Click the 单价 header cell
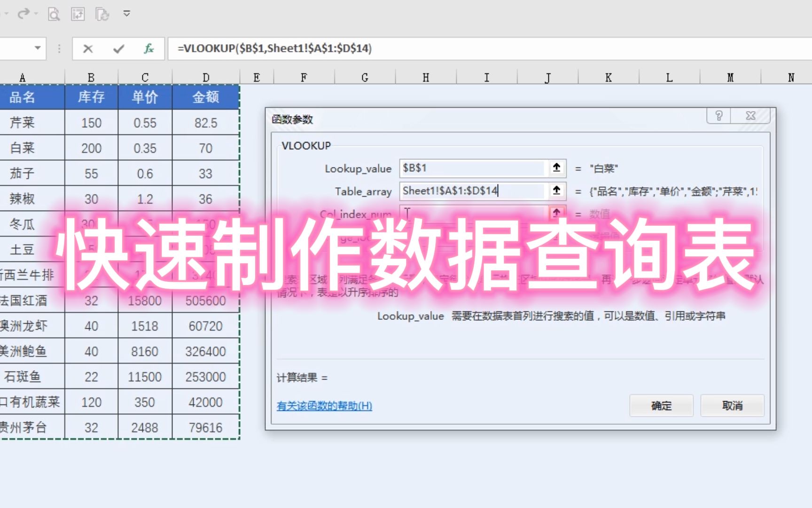 (x=145, y=97)
